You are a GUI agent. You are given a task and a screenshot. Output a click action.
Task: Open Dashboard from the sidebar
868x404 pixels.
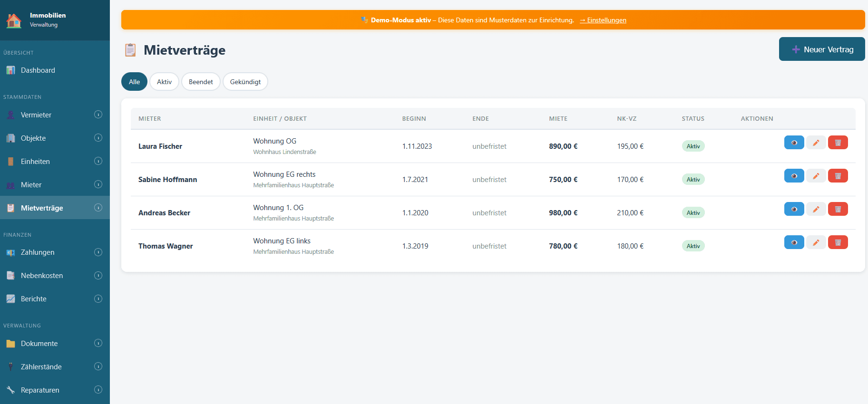tap(38, 70)
